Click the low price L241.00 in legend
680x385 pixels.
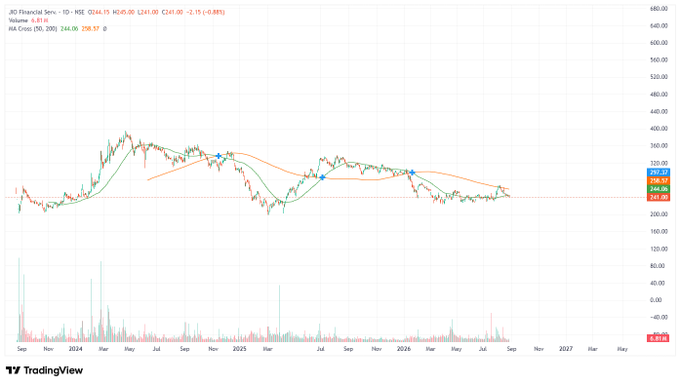[148, 13]
